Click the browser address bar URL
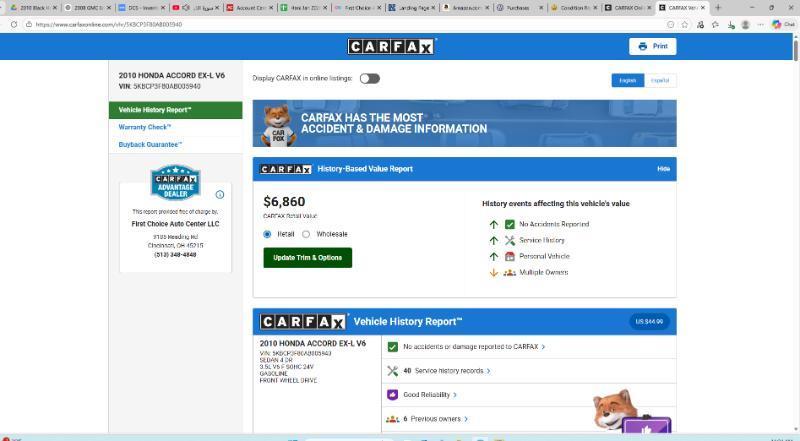The width and height of the screenshot is (800, 441). [x=112, y=24]
